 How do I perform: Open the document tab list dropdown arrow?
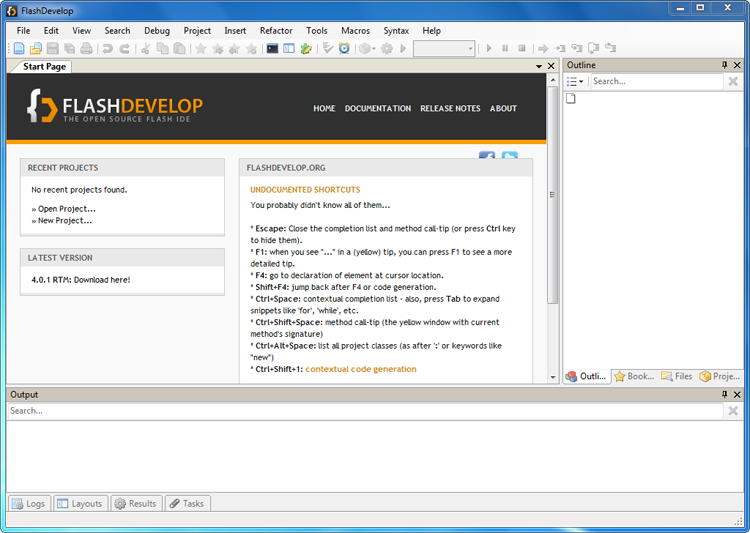pyautogui.click(x=539, y=66)
